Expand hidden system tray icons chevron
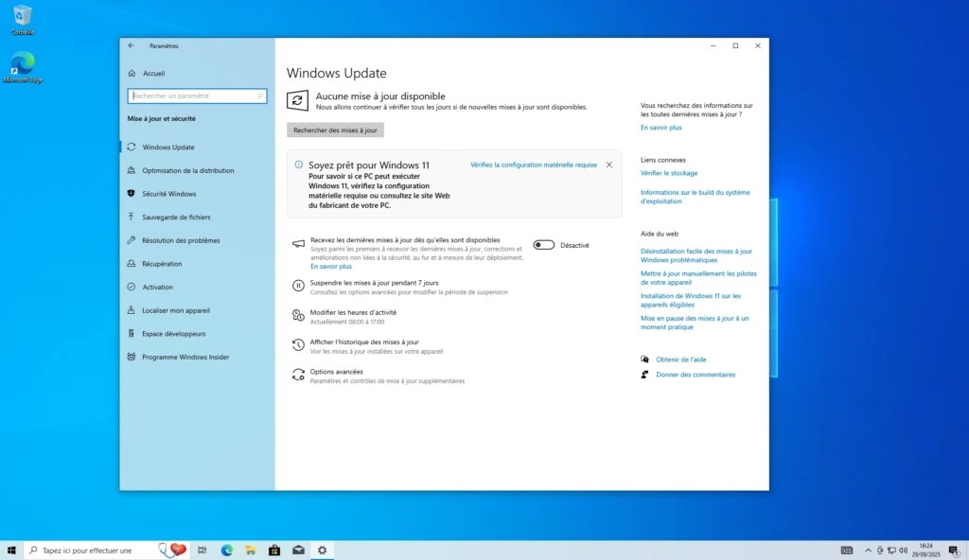 tap(868, 551)
